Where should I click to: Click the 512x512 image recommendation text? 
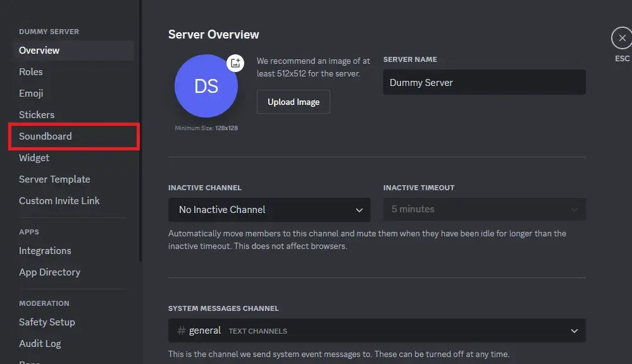(x=313, y=67)
